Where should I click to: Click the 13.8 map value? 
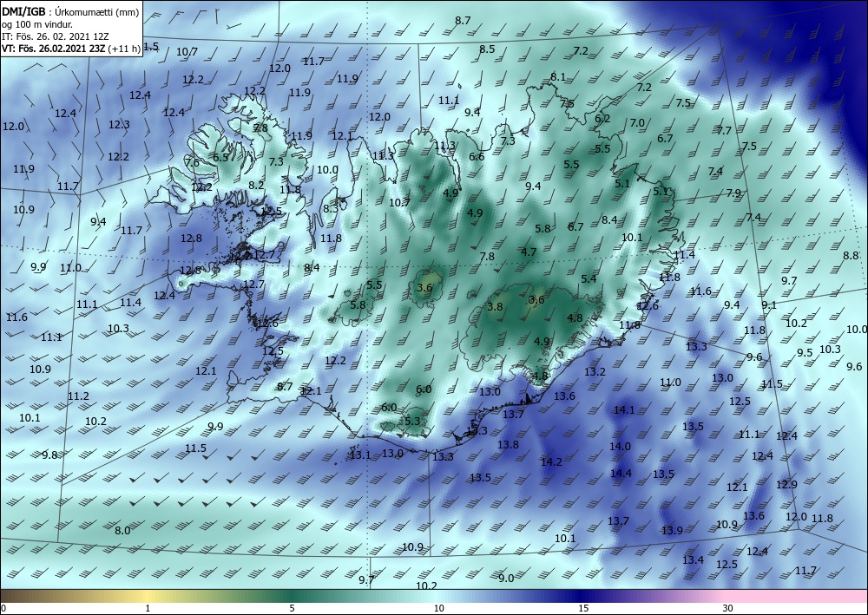click(x=508, y=444)
